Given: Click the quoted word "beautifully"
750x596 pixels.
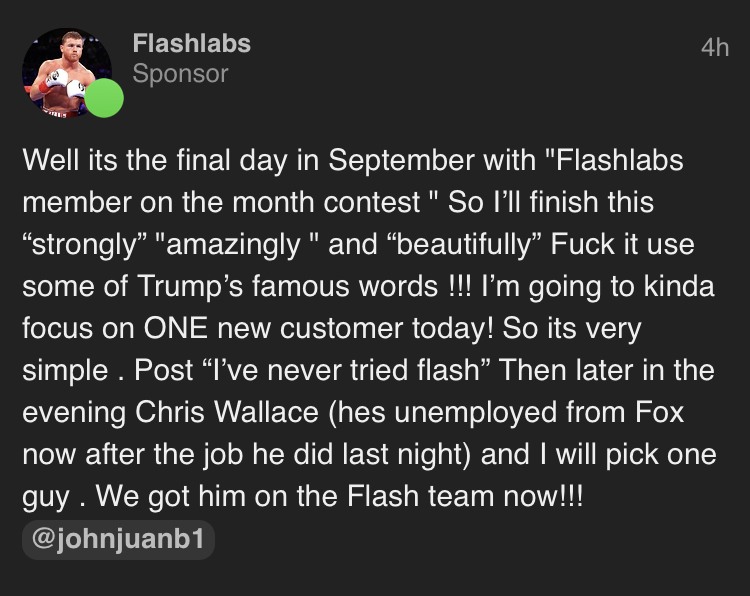Looking at the screenshot, I should tap(466, 245).
